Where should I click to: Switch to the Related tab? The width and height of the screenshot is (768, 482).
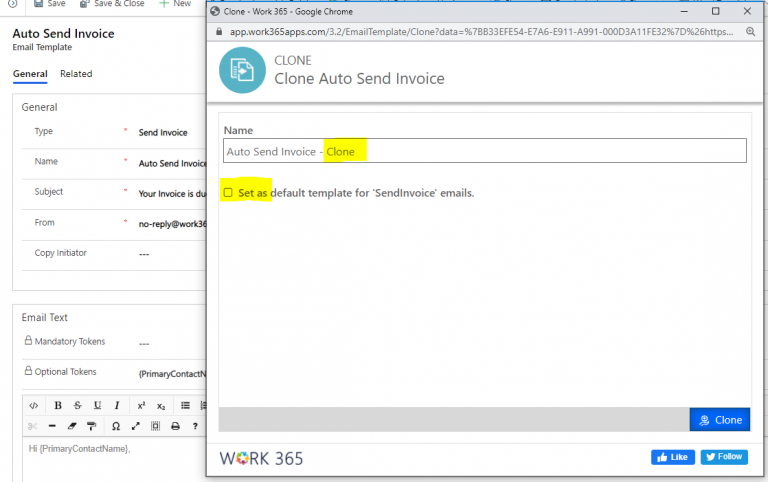point(76,74)
